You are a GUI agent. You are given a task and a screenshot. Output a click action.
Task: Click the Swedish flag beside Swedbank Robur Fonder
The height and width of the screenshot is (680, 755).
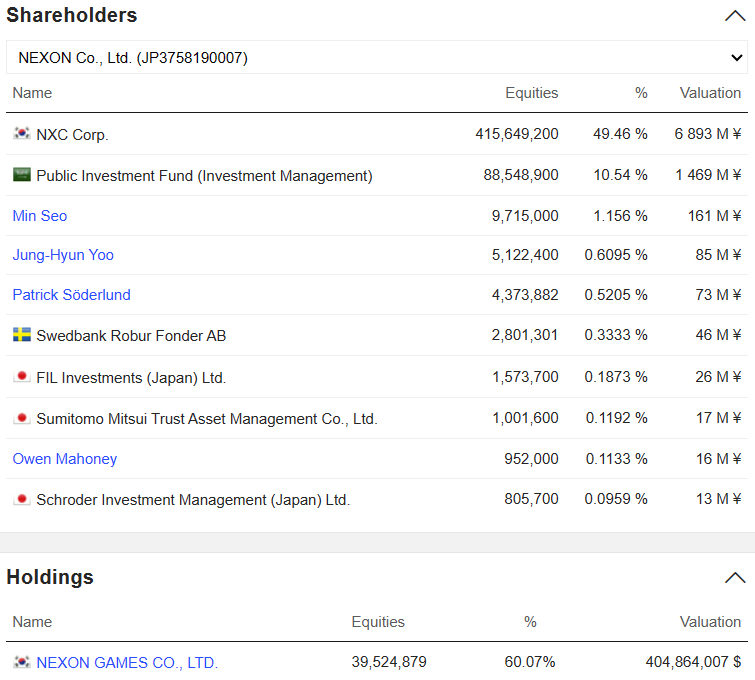click(x=22, y=334)
